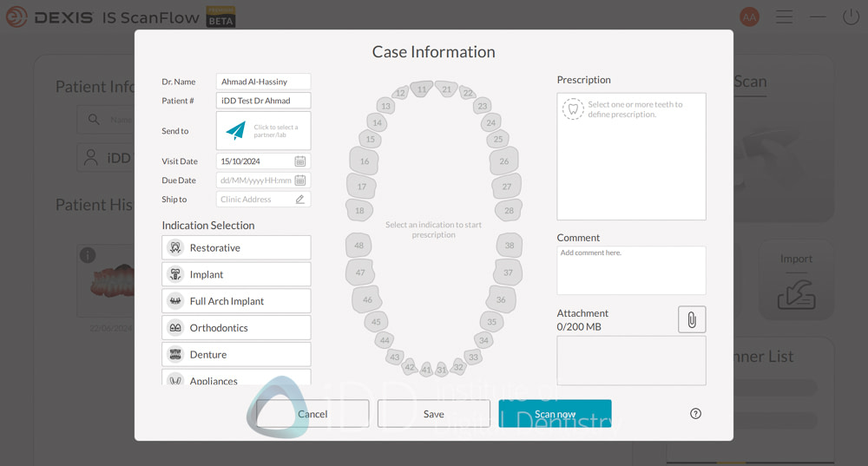Select tooth 46 on the chart
The height and width of the screenshot is (466, 868).
point(367,299)
